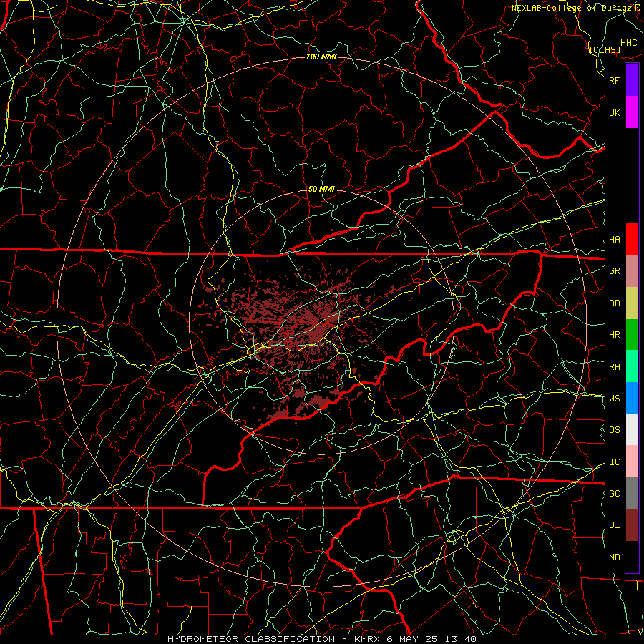This screenshot has width=644, height=644.
Task: Click the GR salmon legend swatch
Action: 632,271
